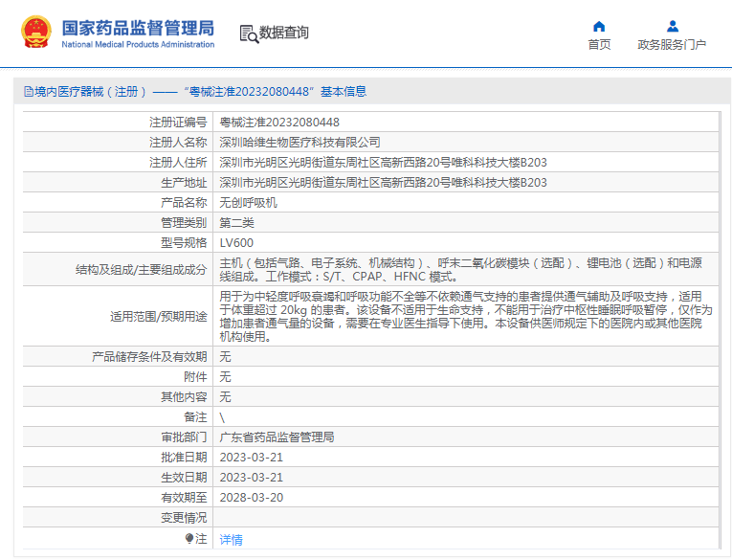Click the national emblem logo

coord(35,33)
